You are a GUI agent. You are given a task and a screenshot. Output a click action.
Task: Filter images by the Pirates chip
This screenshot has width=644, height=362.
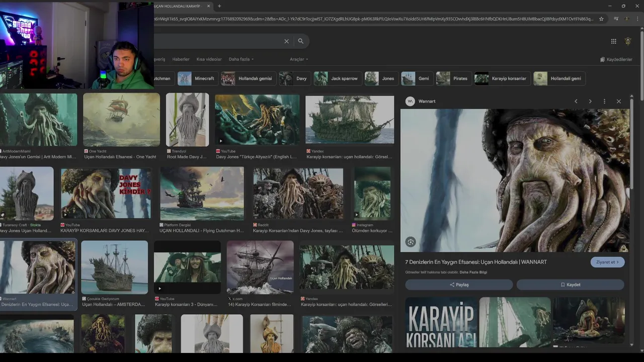(454, 78)
